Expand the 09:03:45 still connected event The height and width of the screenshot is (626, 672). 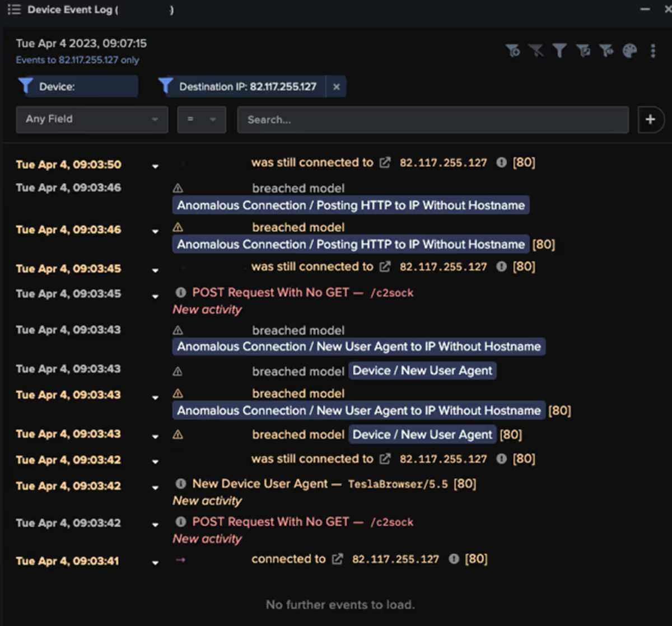pos(155,270)
